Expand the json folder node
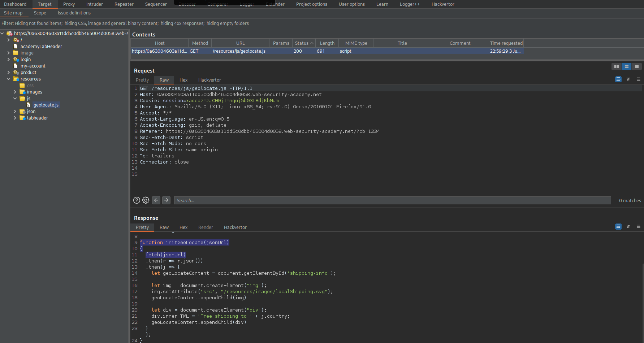Viewport: 644px width, 343px height. tap(15, 111)
